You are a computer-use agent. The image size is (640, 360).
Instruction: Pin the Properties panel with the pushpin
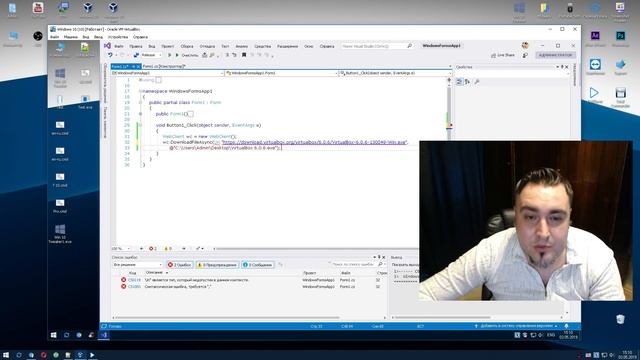562,67
